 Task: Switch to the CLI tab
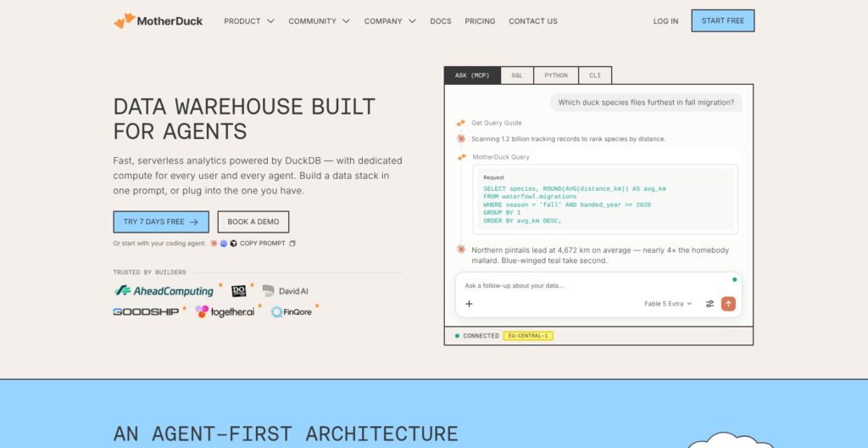click(595, 76)
